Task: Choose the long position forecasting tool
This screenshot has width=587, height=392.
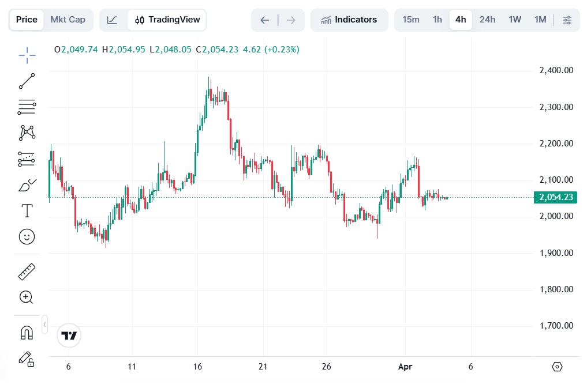Action: 27,159
